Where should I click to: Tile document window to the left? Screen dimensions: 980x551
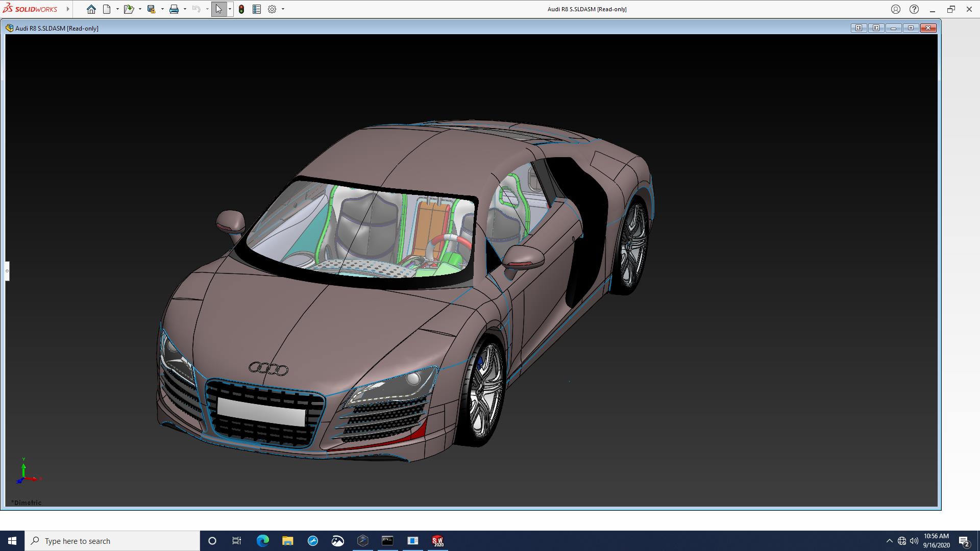(859, 28)
